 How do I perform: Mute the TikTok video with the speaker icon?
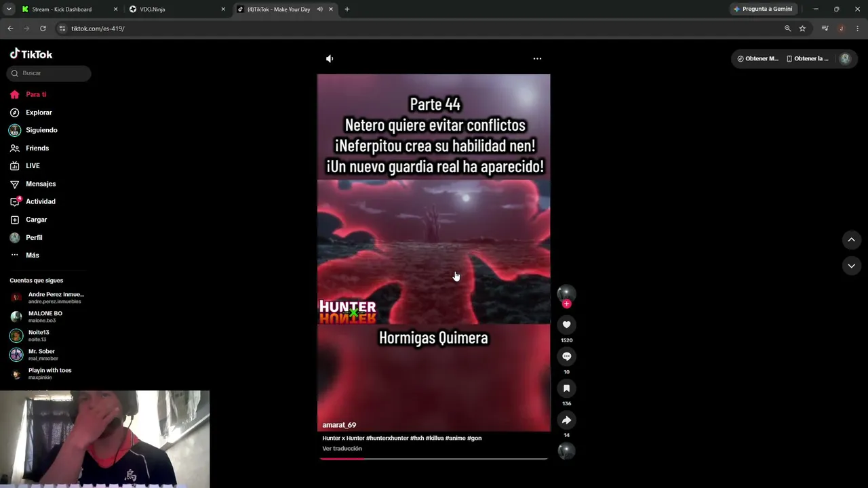(x=330, y=59)
